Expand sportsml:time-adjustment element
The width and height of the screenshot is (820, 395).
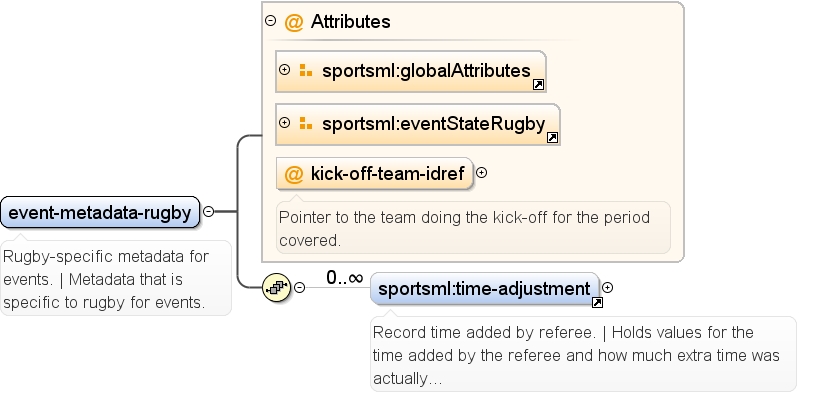tap(607, 287)
